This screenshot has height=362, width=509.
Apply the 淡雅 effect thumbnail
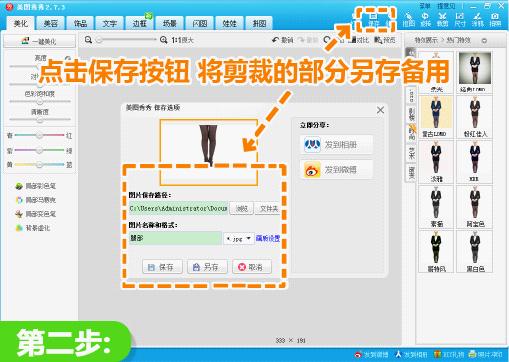tap(436, 162)
